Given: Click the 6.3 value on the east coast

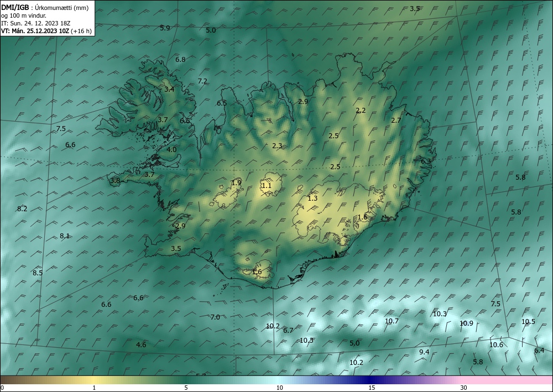Looking at the screenshot, I should pyautogui.click(x=426, y=161).
